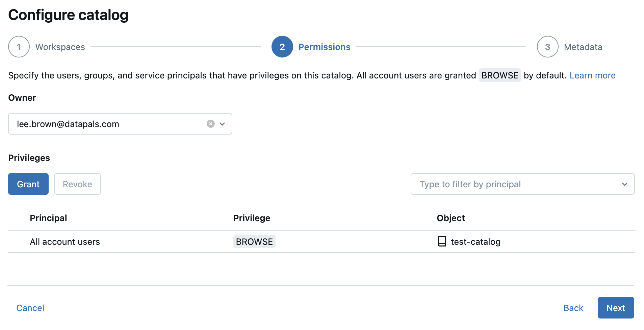644x330 pixels.
Task: Click the BROWSE privilege badge in the table
Action: pyautogui.click(x=254, y=241)
